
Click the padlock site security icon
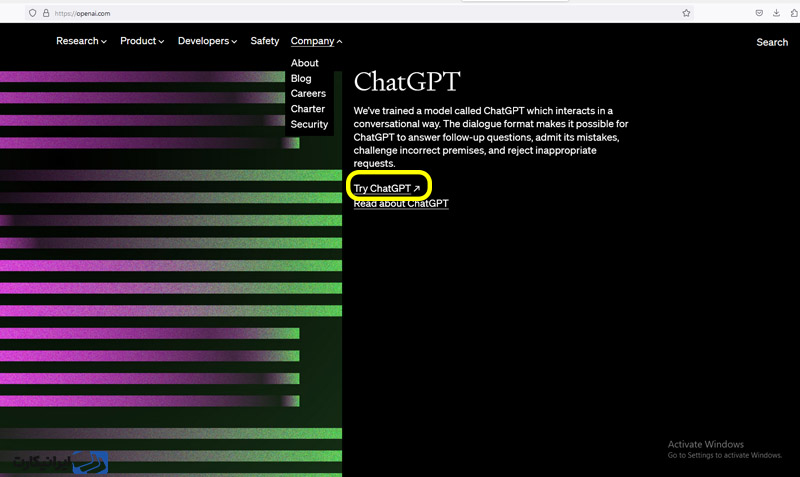(x=46, y=13)
